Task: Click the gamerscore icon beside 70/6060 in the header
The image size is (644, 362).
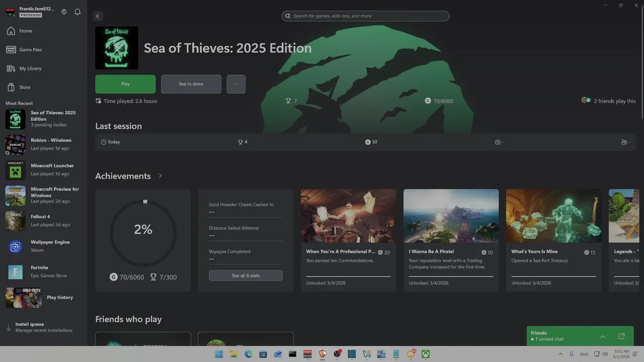Action: 428,101
